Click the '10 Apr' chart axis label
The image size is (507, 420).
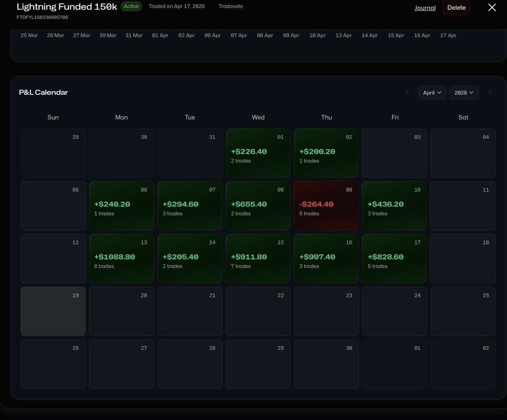pos(317,35)
